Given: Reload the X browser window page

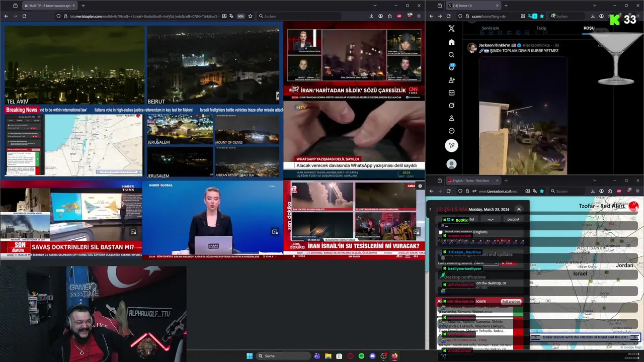Looking at the screenshot, I should click(x=448, y=16).
